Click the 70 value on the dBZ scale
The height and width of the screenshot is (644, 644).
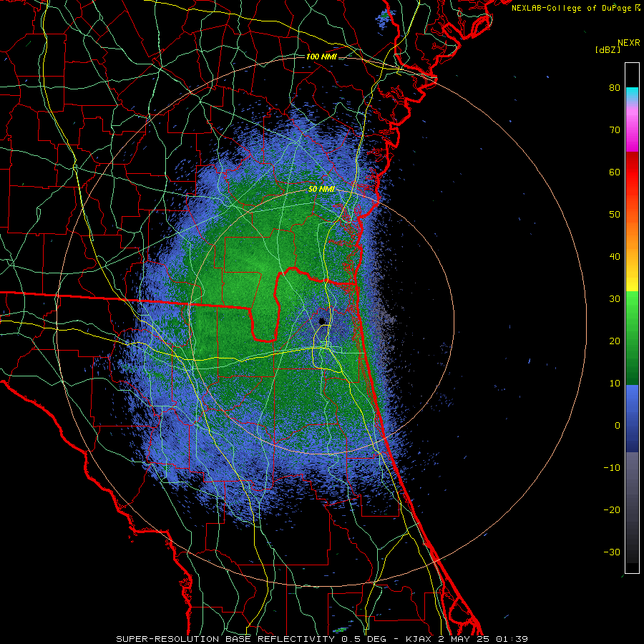coord(615,130)
